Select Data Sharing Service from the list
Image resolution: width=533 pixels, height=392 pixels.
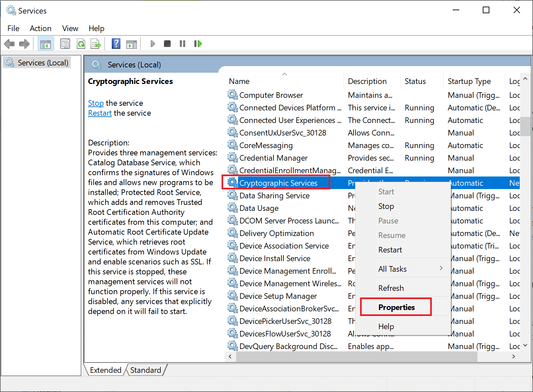[274, 195]
